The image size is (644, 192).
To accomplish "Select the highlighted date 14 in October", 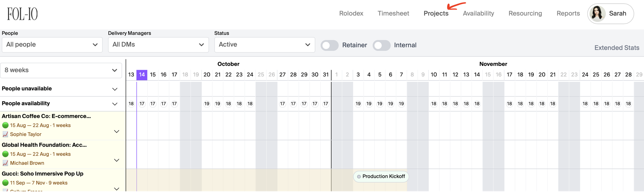I will pos(142,75).
